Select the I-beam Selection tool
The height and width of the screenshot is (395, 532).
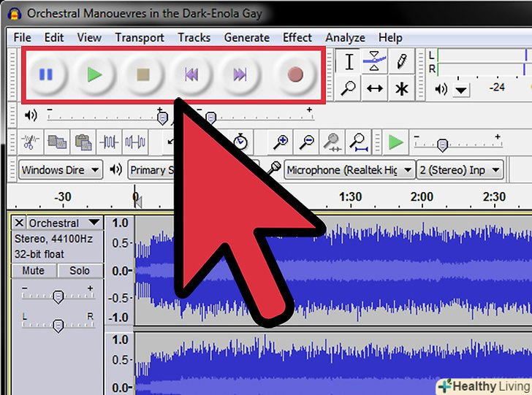pos(349,62)
